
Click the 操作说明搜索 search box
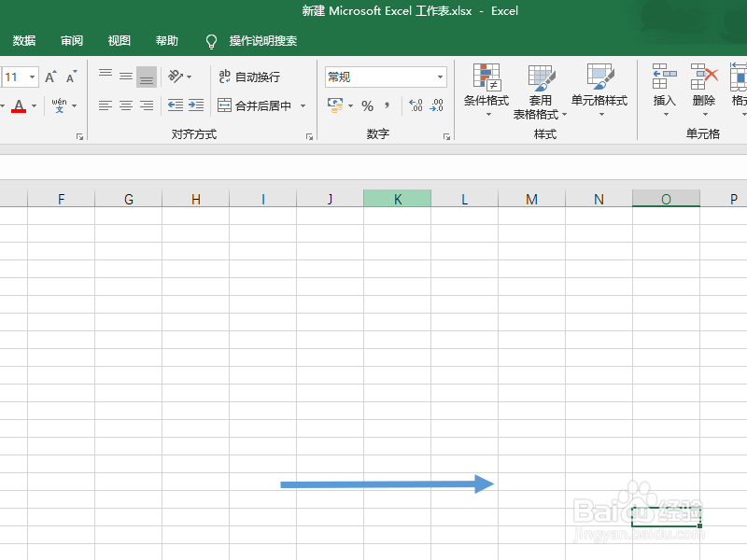(x=263, y=41)
